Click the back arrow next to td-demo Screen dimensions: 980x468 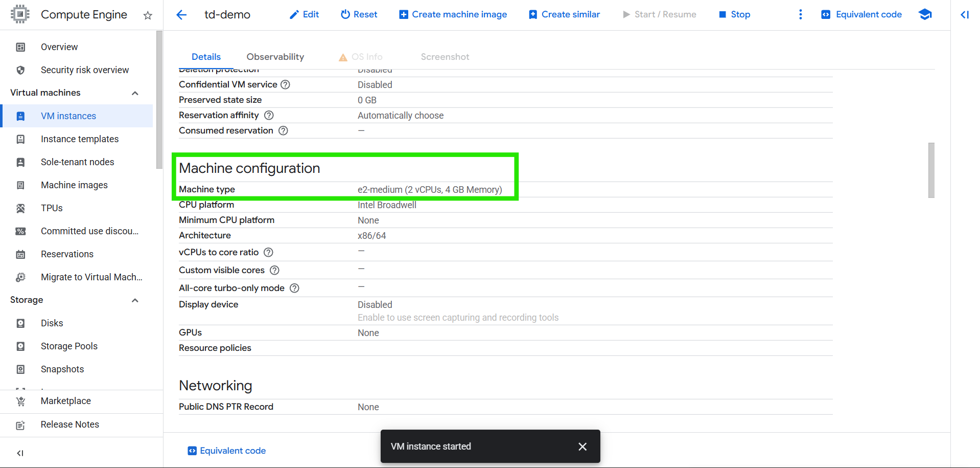(x=181, y=15)
